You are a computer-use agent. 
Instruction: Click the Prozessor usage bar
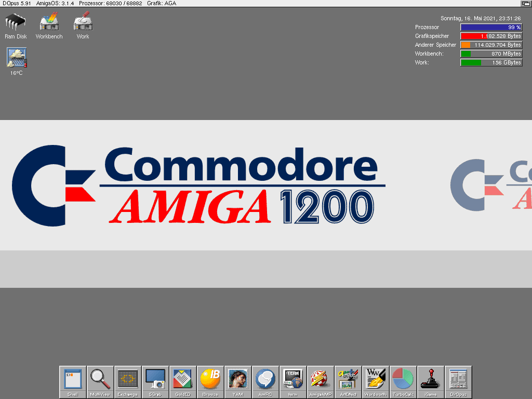(x=491, y=27)
